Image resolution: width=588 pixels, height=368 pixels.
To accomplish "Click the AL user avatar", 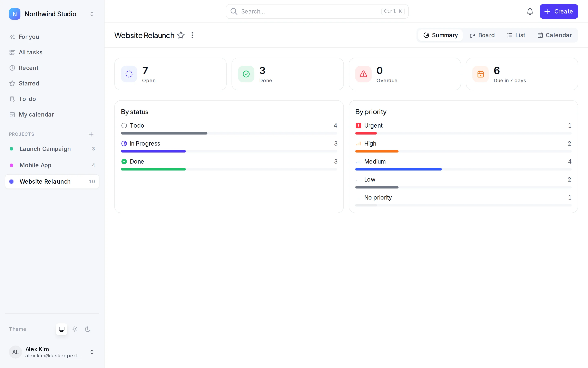I will pyautogui.click(x=15, y=352).
